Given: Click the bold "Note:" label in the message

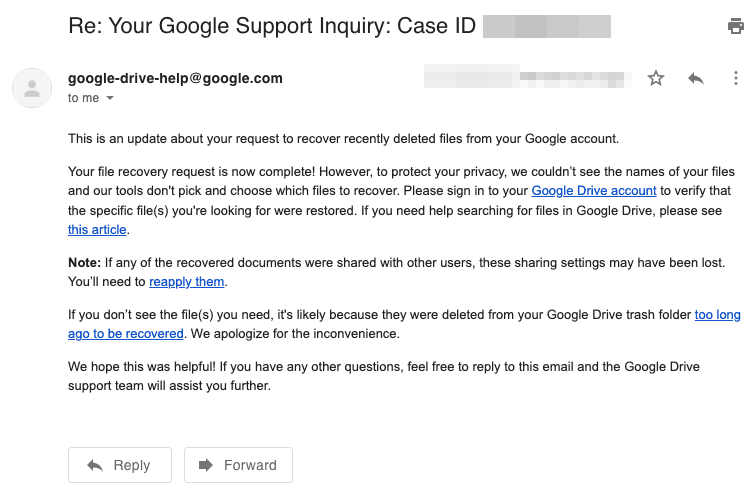Looking at the screenshot, I should click(84, 263).
